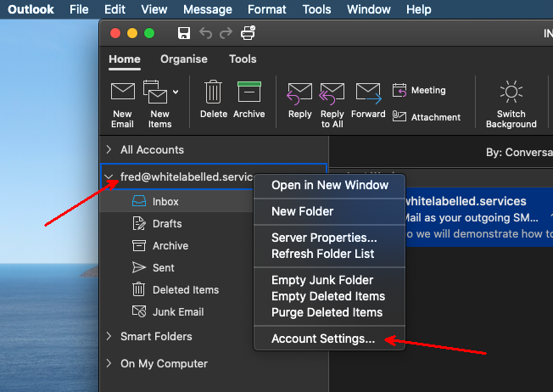The image size is (553, 392).
Task: Choose New Folder from context menu
Action: tap(329, 211)
